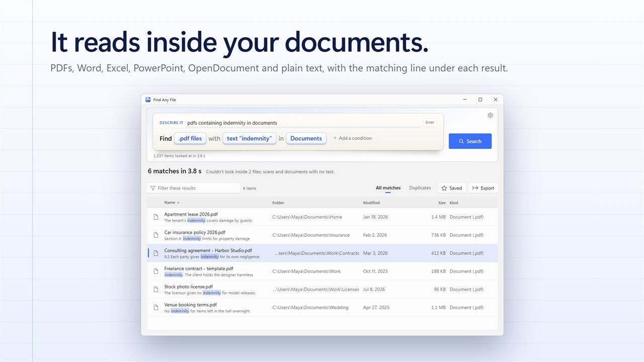644x362 pixels.
Task: Click the modified date "Oct 11, 2025"
Action: click(x=376, y=271)
